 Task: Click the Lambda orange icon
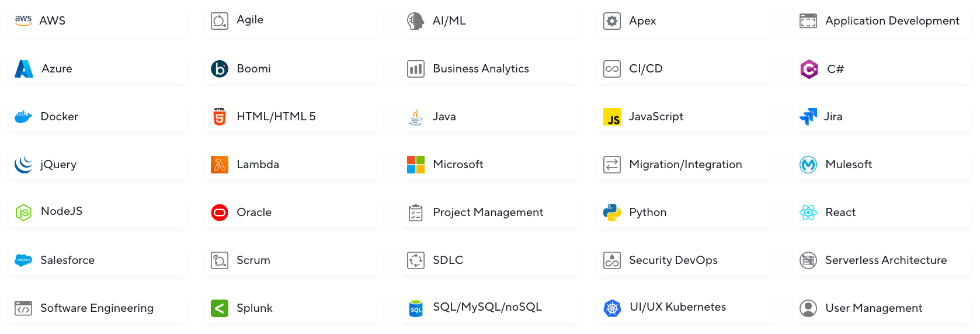pyautogui.click(x=220, y=165)
